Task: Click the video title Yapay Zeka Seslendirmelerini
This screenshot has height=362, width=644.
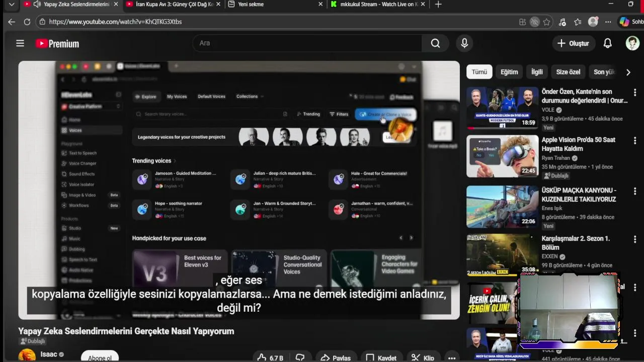Action: [126, 331]
